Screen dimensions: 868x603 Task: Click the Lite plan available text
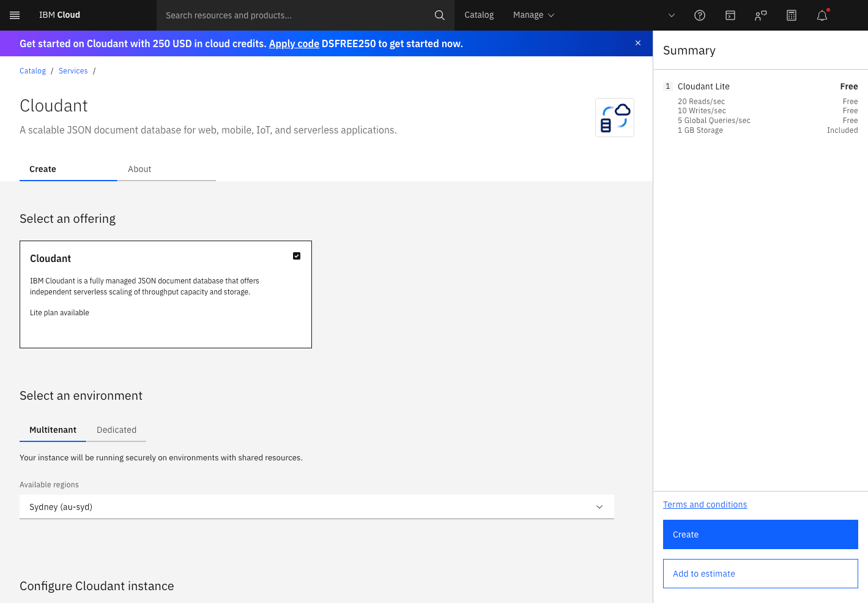(59, 313)
